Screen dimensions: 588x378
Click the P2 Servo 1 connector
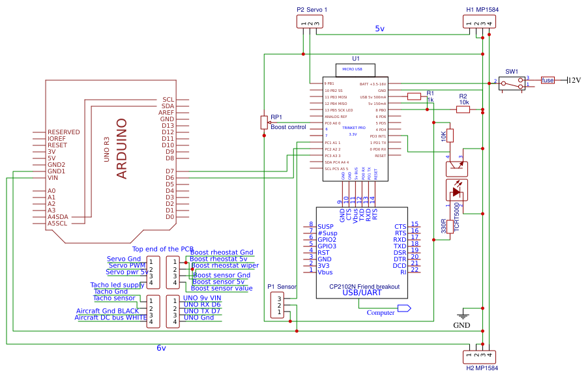point(310,22)
